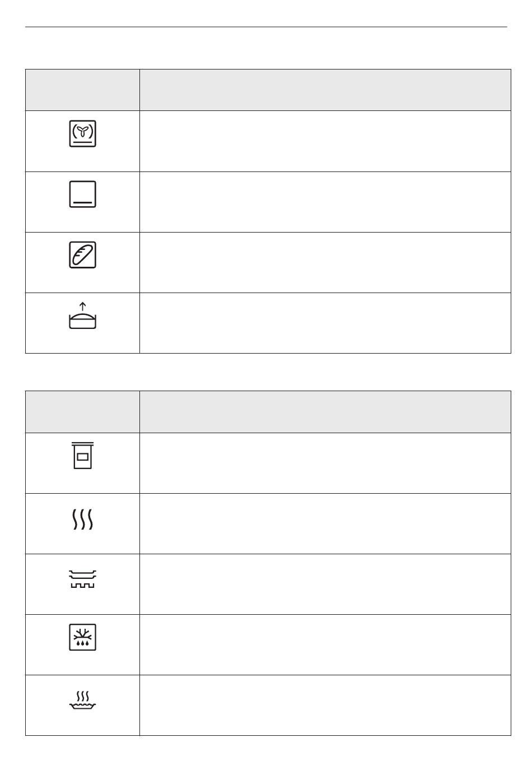This screenshot has height=770, width=532.
Task: Select the defrost snowflake icon
Action: coord(83,637)
